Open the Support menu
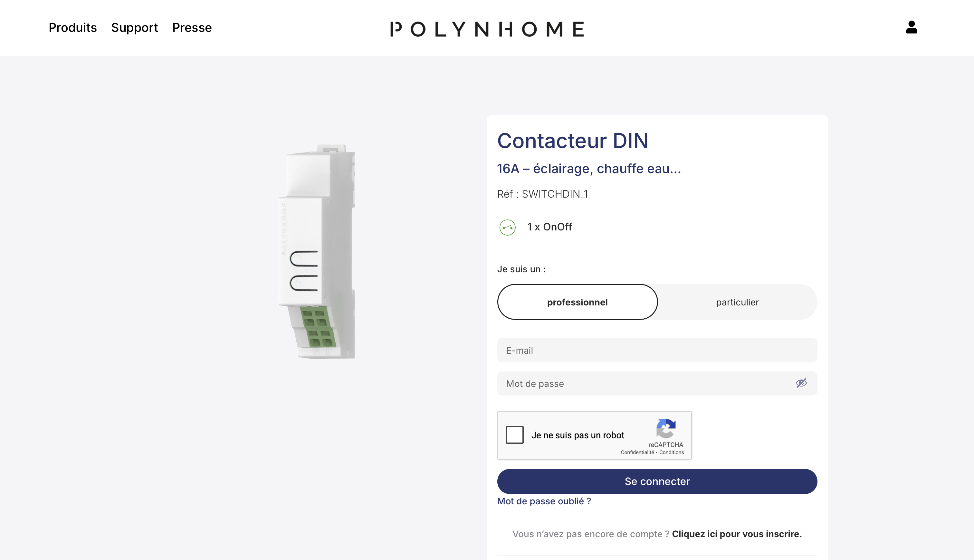The height and width of the screenshot is (560, 974). point(134,27)
